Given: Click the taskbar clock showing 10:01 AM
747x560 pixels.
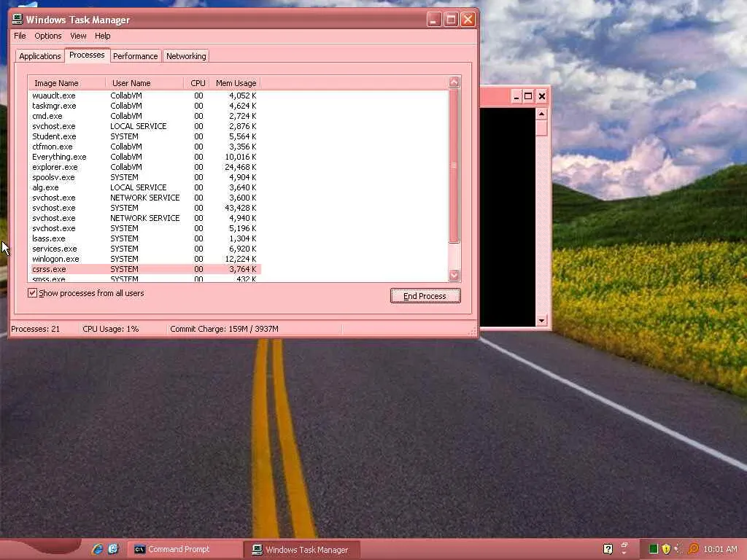Looking at the screenshot, I should click(x=720, y=549).
